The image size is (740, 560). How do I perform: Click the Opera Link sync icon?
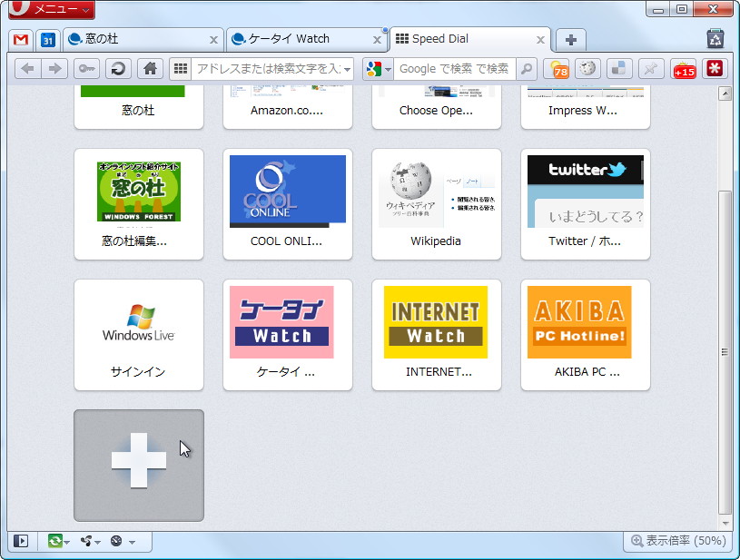[x=54, y=541]
